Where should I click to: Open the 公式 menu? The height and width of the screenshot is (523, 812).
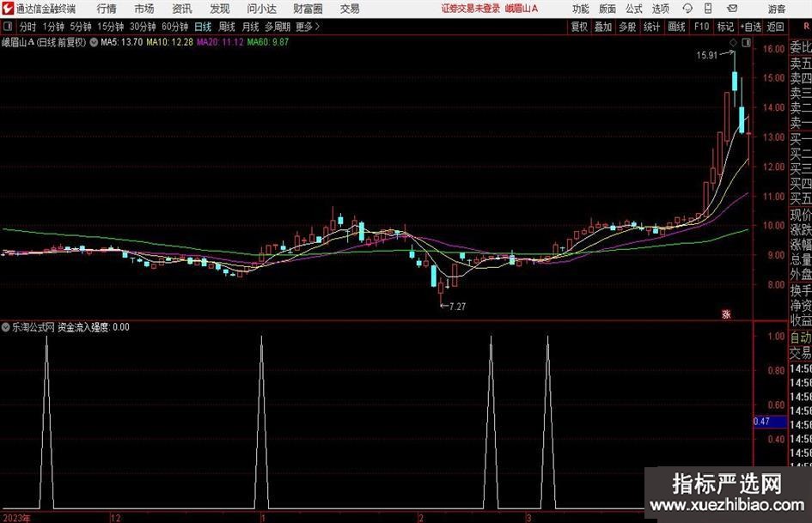tap(633, 9)
